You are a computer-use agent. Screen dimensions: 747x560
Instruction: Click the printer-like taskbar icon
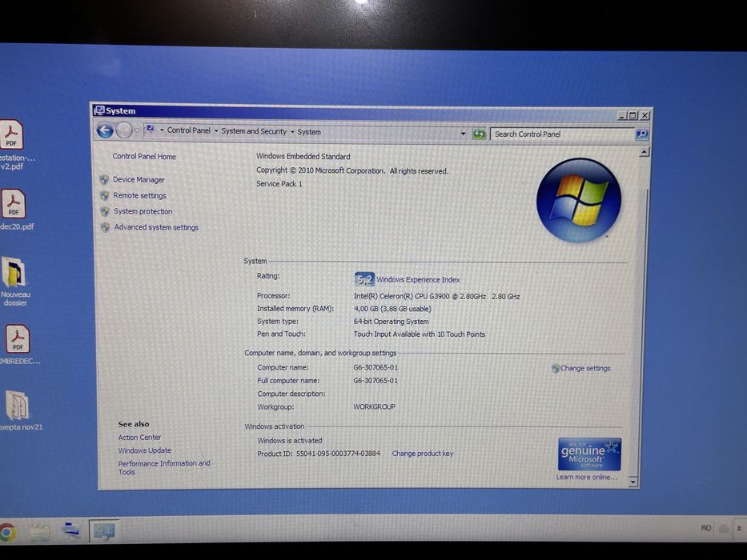pyautogui.click(x=71, y=529)
